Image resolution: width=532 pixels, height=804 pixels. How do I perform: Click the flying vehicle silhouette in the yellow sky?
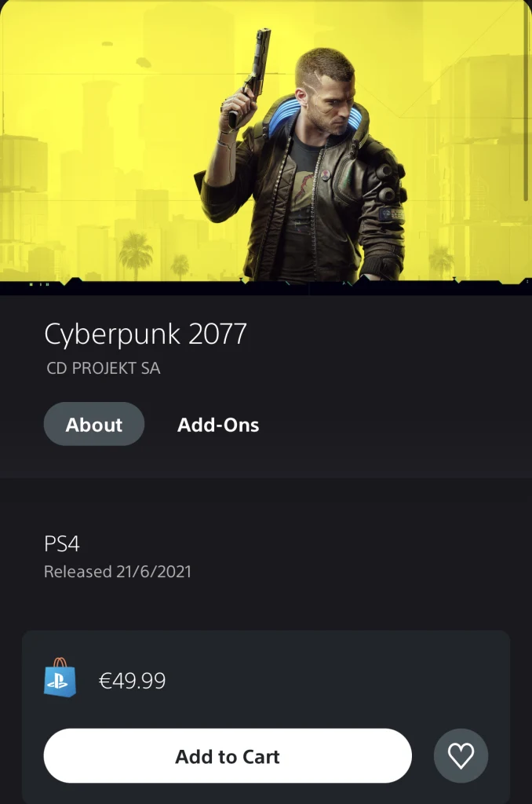143,63
